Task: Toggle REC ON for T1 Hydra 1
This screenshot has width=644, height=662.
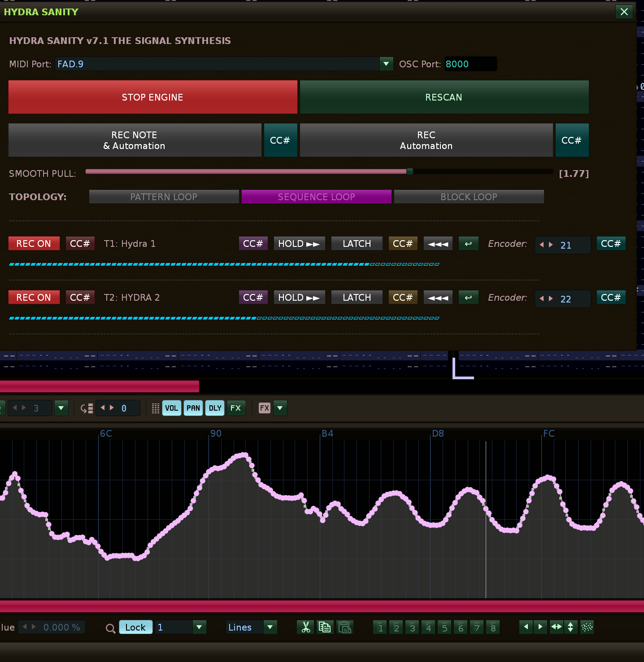Action: (x=34, y=244)
